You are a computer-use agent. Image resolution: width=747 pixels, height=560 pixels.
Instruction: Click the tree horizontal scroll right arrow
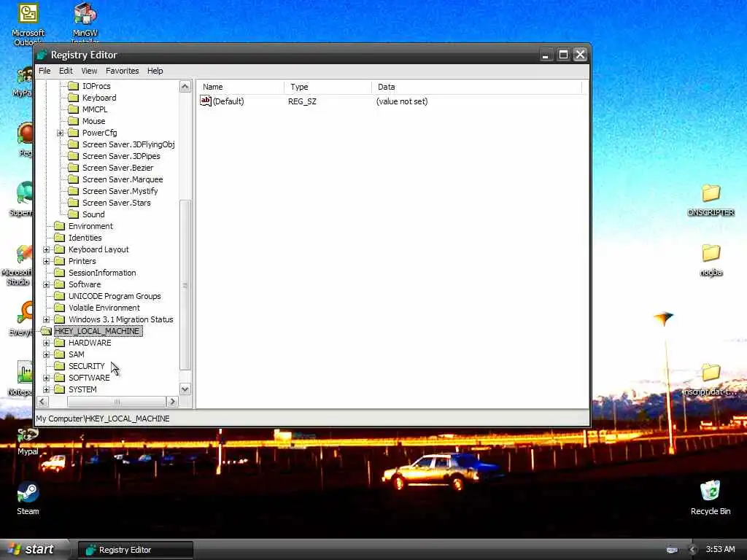tap(172, 402)
